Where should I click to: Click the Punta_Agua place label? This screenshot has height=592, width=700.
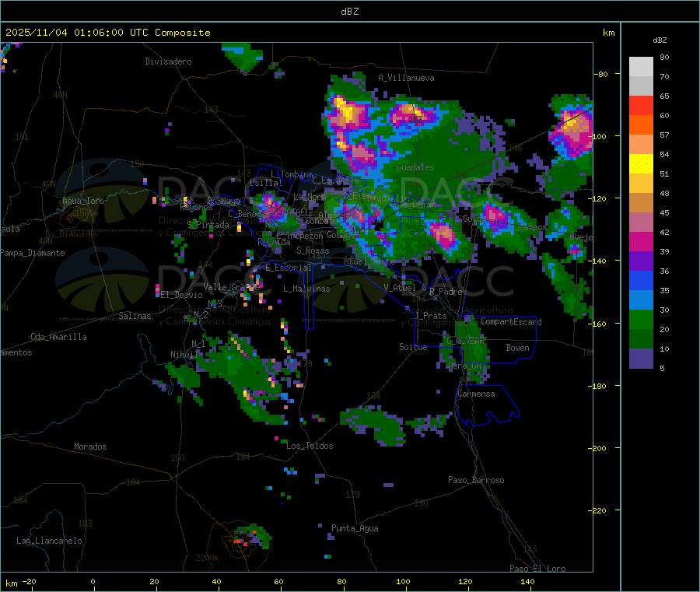pos(355,529)
